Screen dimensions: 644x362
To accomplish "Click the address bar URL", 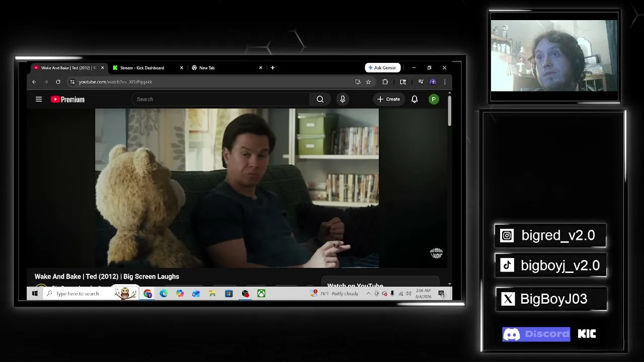I will tap(115, 82).
